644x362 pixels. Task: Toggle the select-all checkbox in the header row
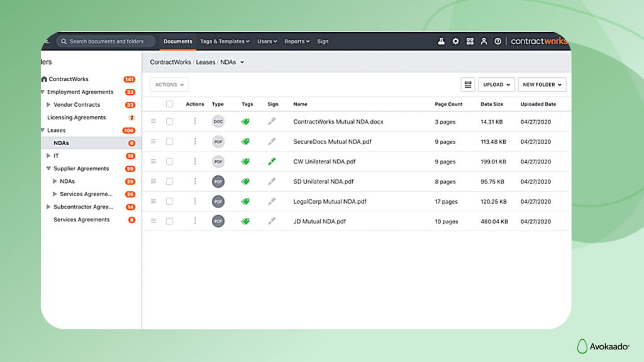pyautogui.click(x=169, y=104)
